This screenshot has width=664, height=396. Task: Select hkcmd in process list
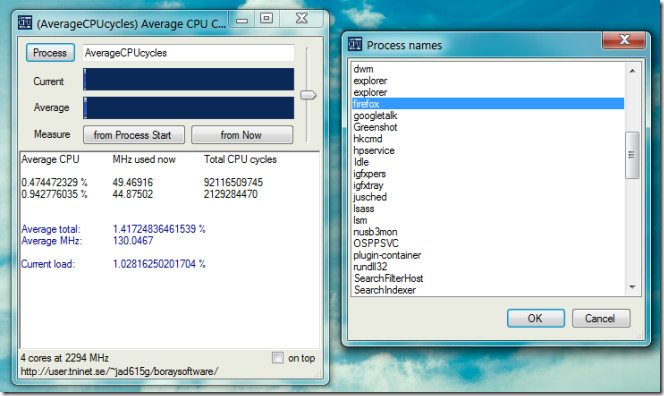click(x=488, y=138)
